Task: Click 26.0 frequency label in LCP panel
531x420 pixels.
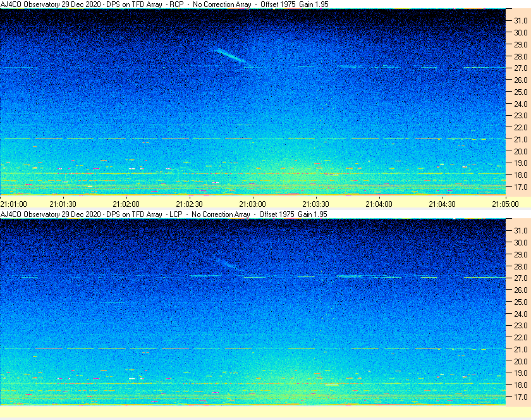Action: tap(521, 290)
